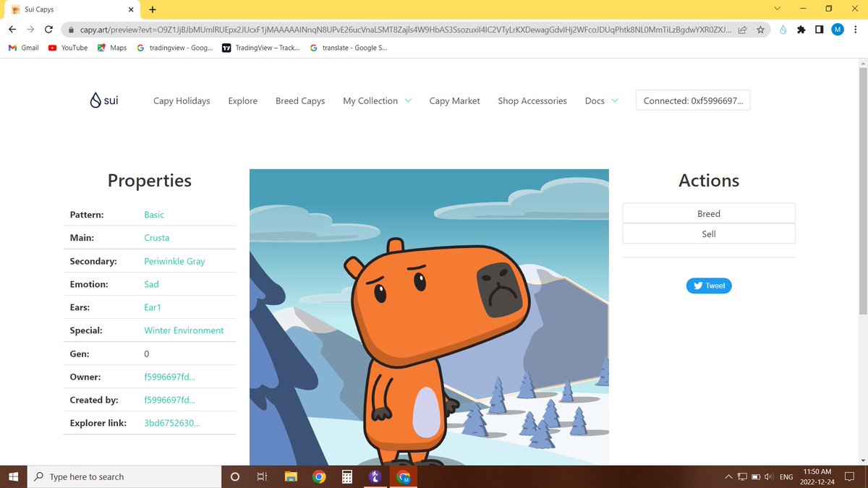This screenshot has width=868, height=488.
Task: Open the notification center icon
Action: [849, 477]
